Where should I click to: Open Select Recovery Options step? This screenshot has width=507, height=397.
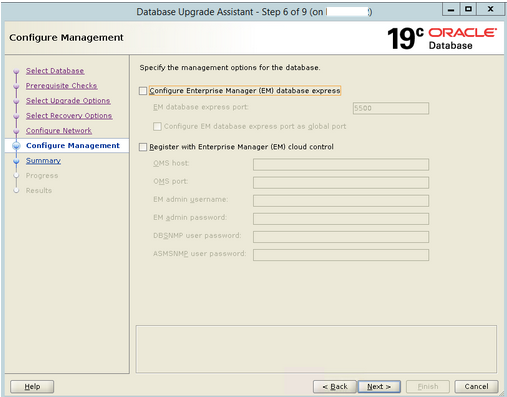(69, 116)
